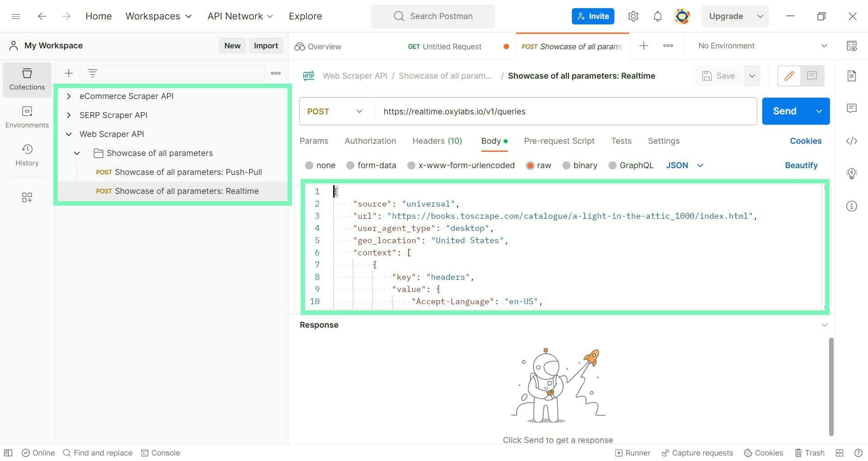Click the Send button

[x=785, y=111]
